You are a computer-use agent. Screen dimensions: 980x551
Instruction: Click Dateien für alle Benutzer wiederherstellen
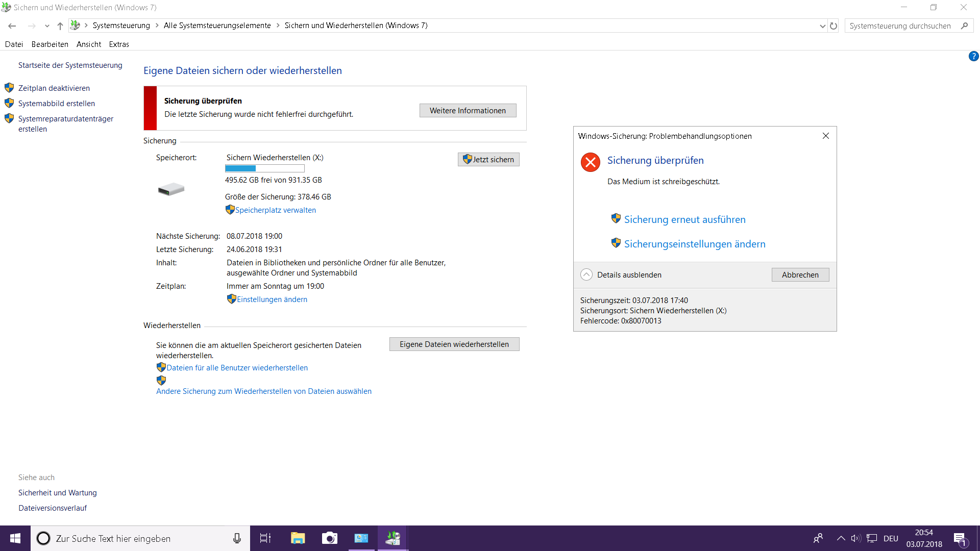[x=237, y=368]
